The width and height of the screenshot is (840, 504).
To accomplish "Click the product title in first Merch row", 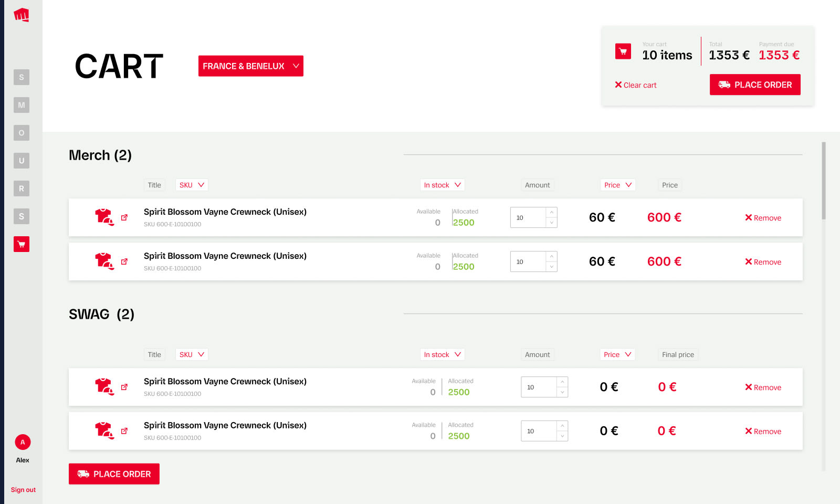I will pyautogui.click(x=225, y=212).
